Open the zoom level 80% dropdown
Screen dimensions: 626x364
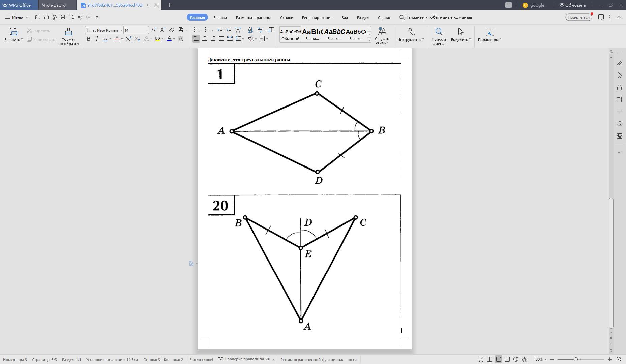[541, 360]
